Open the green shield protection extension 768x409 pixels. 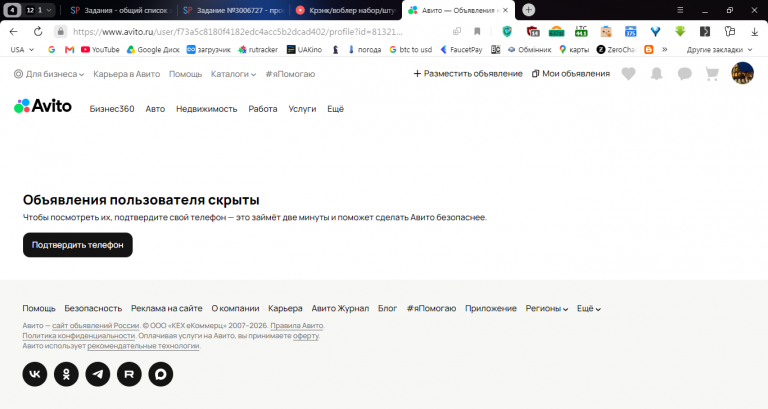pos(507,31)
